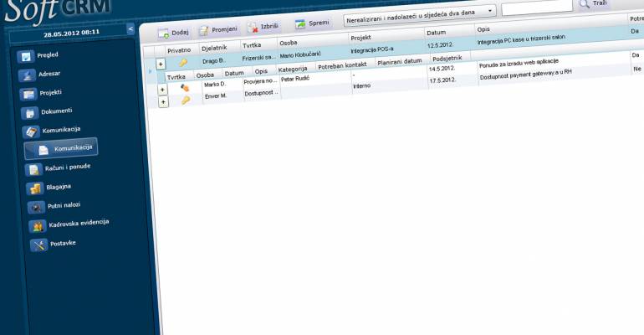The width and height of the screenshot is (644, 335).
Task: Select the Mario Klobučarić cell
Action: point(300,54)
